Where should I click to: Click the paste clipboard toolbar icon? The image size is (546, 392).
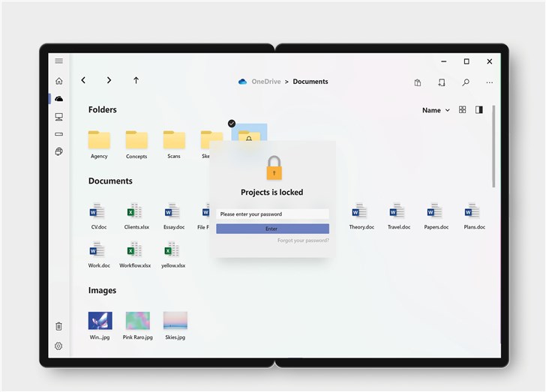(418, 82)
